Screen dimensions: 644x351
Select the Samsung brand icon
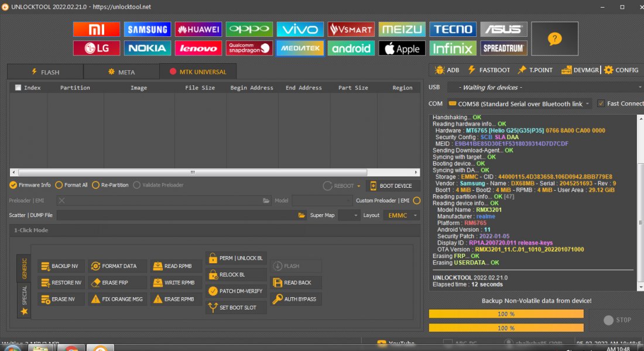point(148,29)
